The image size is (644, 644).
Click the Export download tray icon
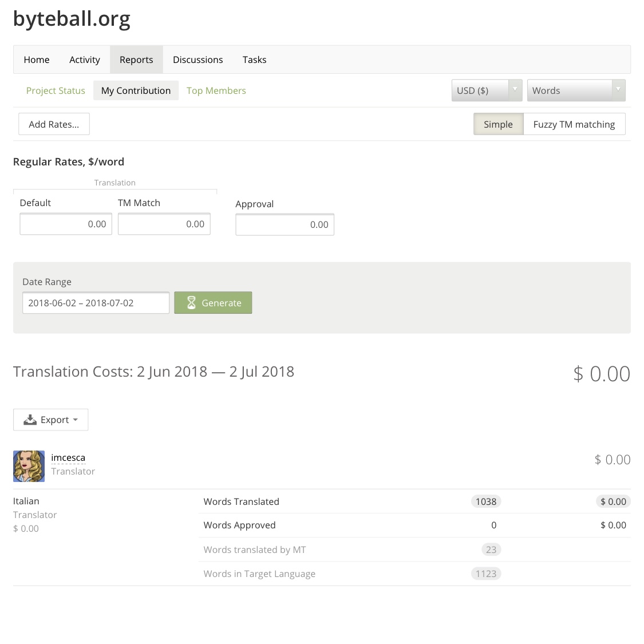(30, 420)
